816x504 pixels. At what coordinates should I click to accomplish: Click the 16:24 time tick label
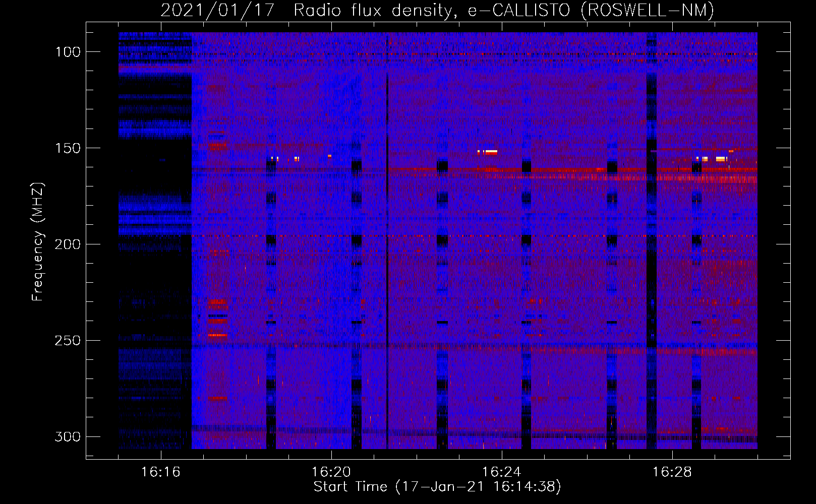click(x=502, y=472)
